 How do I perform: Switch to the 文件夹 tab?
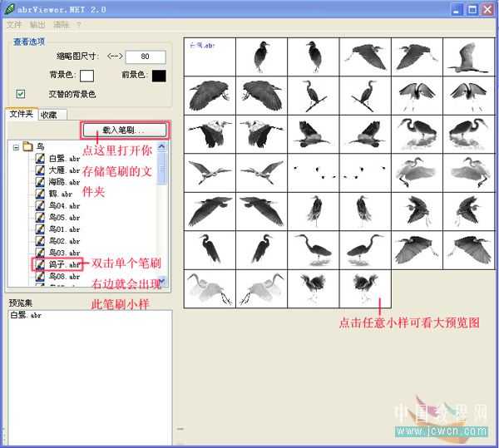(22, 114)
